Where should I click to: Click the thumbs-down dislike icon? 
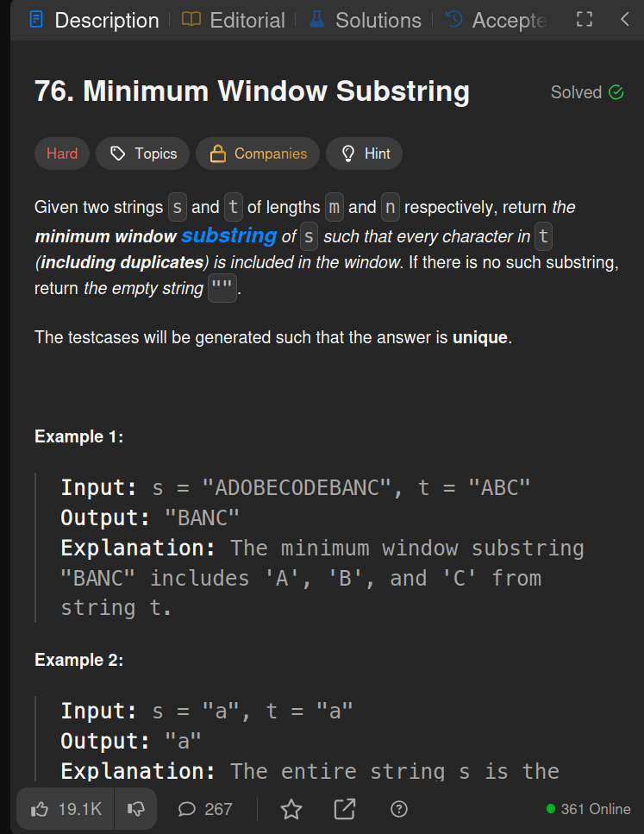[x=136, y=810]
